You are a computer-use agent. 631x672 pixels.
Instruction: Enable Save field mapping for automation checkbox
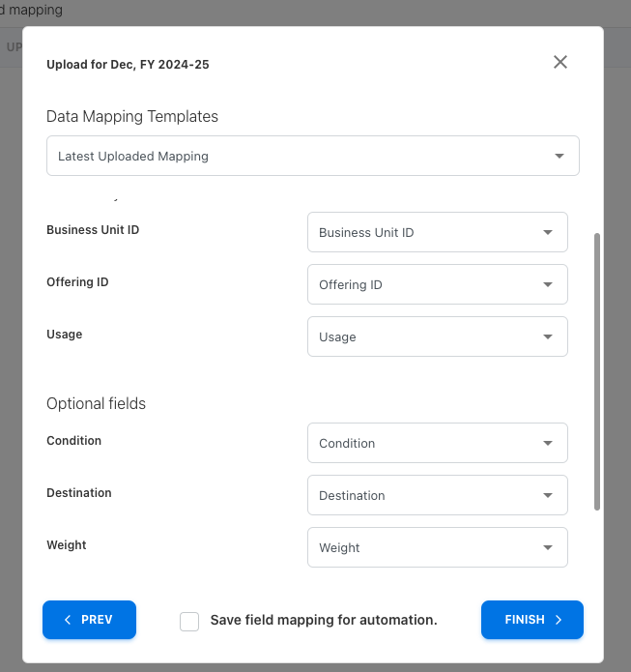[x=189, y=621]
